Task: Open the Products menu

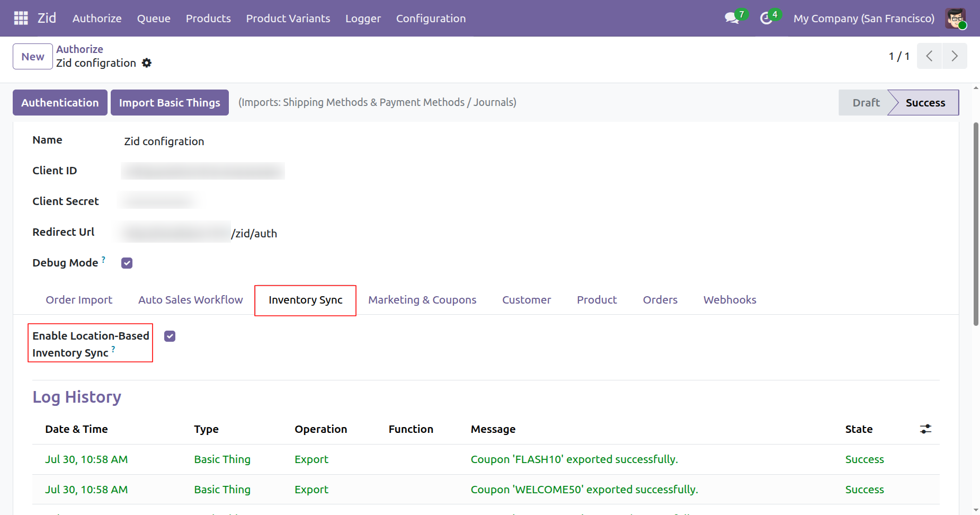Action: click(208, 19)
